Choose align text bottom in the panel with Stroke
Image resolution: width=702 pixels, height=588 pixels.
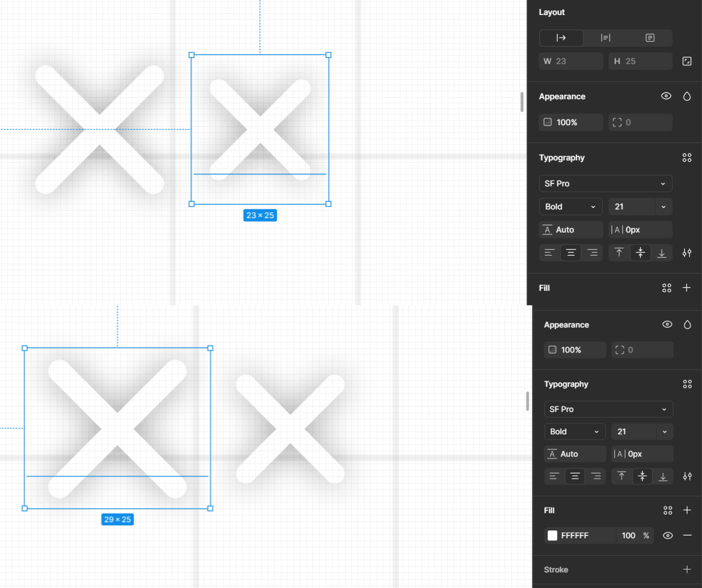tap(662, 476)
